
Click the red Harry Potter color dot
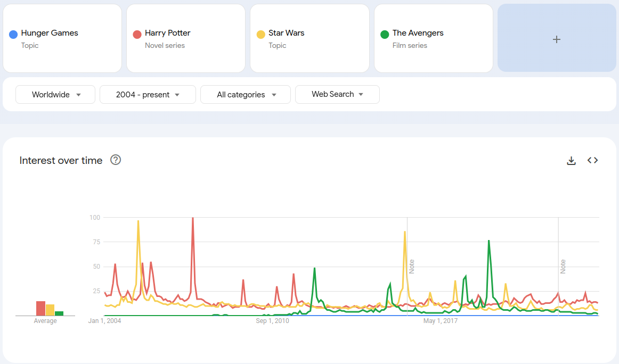pos(137,34)
